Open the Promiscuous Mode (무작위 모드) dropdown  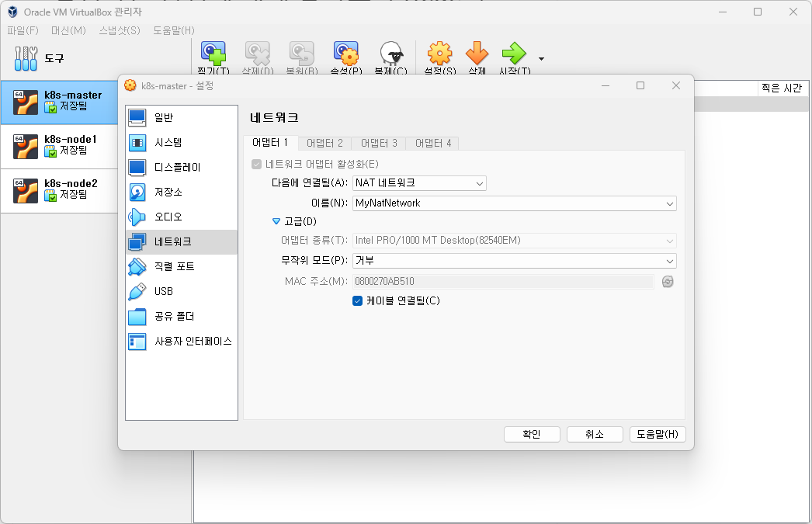pos(514,261)
